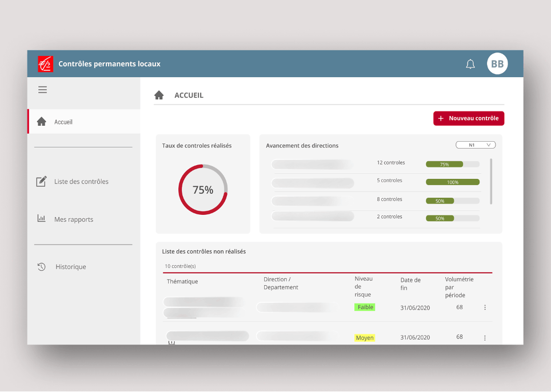Expand the N1 level dropdown
This screenshot has height=392, width=551.
coord(476,145)
